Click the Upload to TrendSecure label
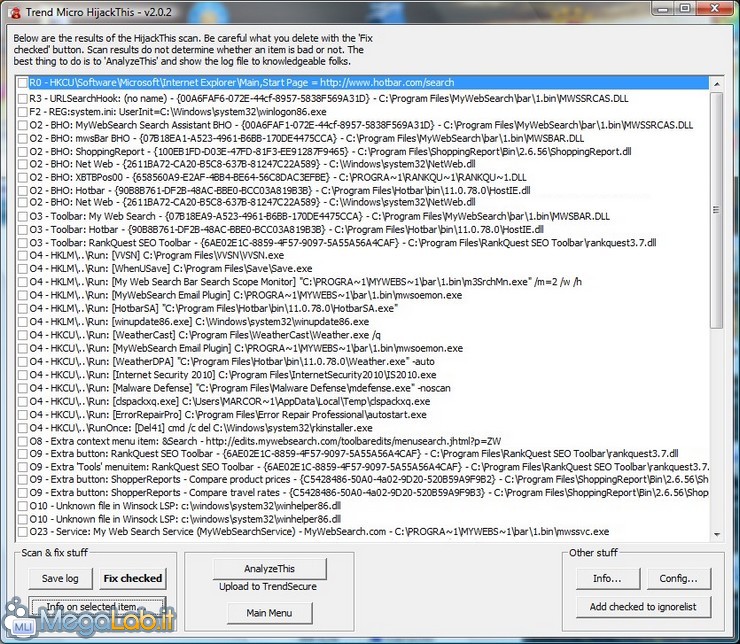This screenshot has height=644, width=740. (x=268, y=586)
